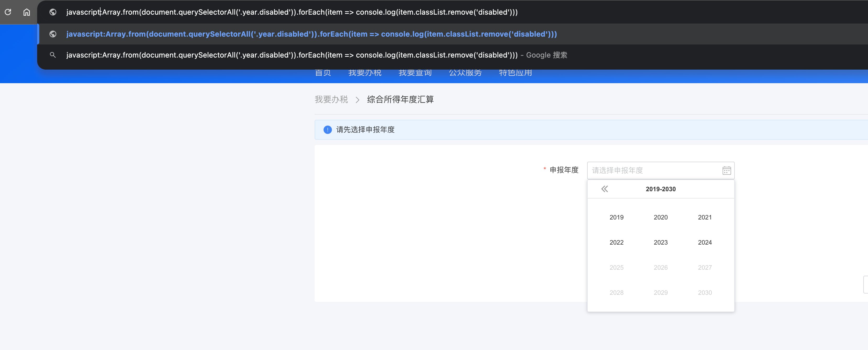Switch to the 首页 tab
Screen dimensions: 868x350
click(322, 73)
